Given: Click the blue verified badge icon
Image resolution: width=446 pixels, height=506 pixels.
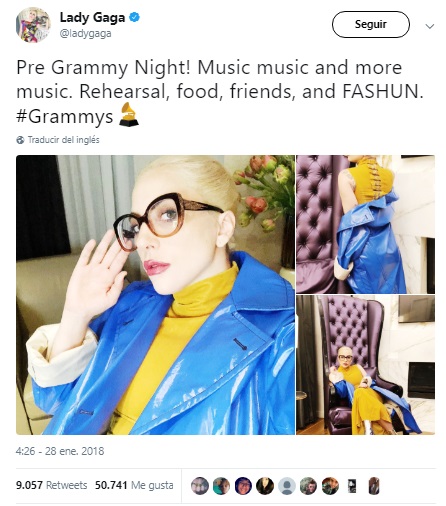Looking at the screenshot, I should (135, 17).
